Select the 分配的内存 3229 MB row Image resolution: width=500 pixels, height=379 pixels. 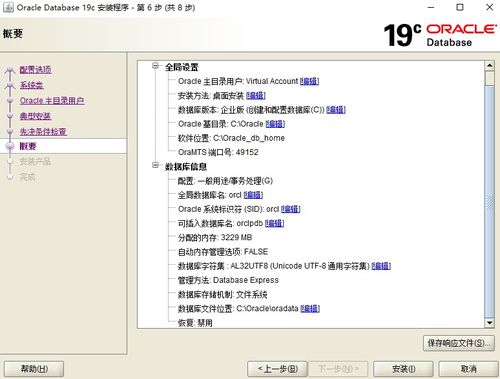click(215, 237)
